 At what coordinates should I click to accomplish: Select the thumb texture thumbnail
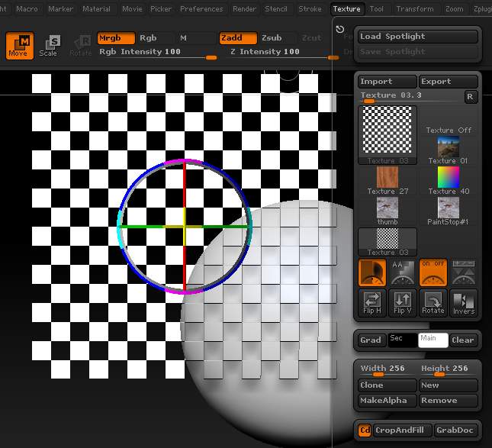[x=387, y=211]
